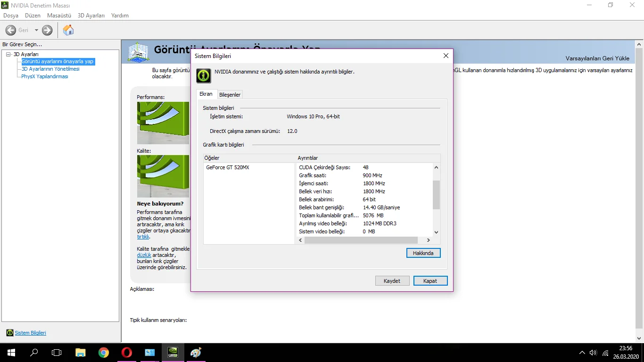Select PhysX Yapılandırması in tree
Viewport: 644px width, 362px height.
[x=45, y=76]
